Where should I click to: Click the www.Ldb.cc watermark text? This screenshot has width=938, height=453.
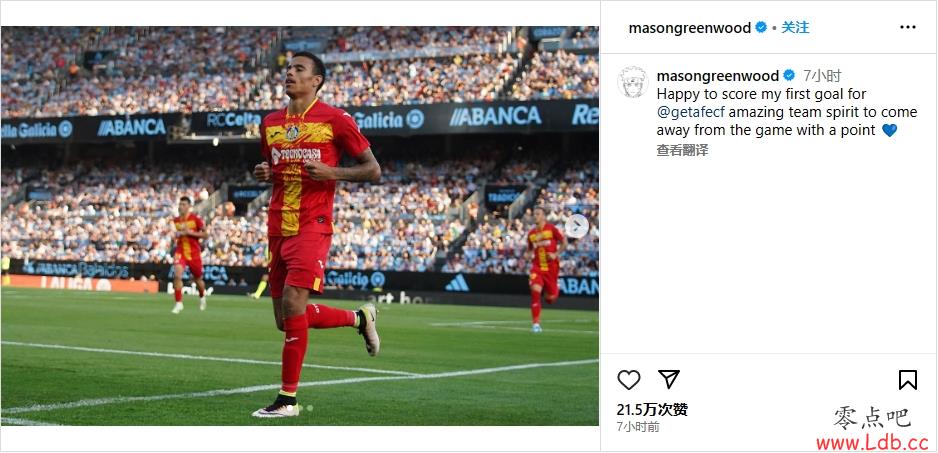point(872,443)
